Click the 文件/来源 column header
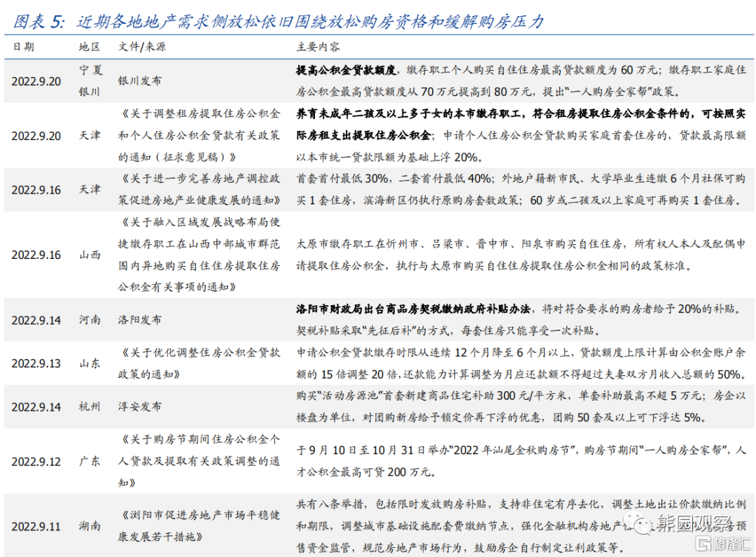The image size is (756, 557). click(x=141, y=47)
